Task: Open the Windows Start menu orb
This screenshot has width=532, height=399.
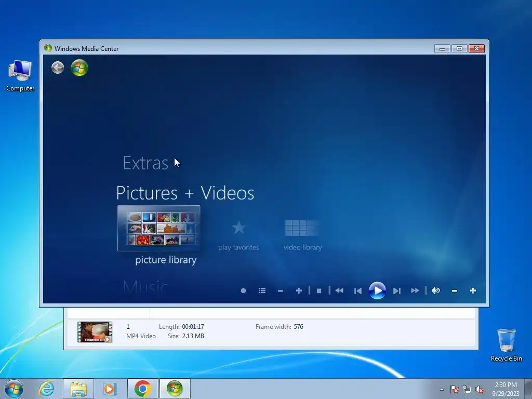Action: [14, 389]
